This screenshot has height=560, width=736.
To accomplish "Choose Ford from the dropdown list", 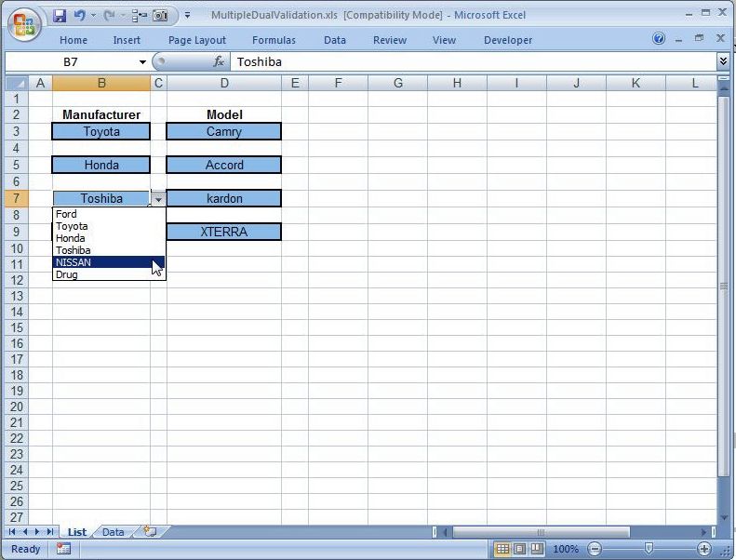I will pos(109,214).
